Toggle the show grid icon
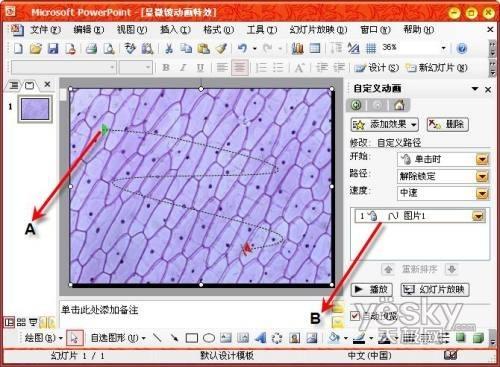Screen dimensions: 500x367 point(371,49)
